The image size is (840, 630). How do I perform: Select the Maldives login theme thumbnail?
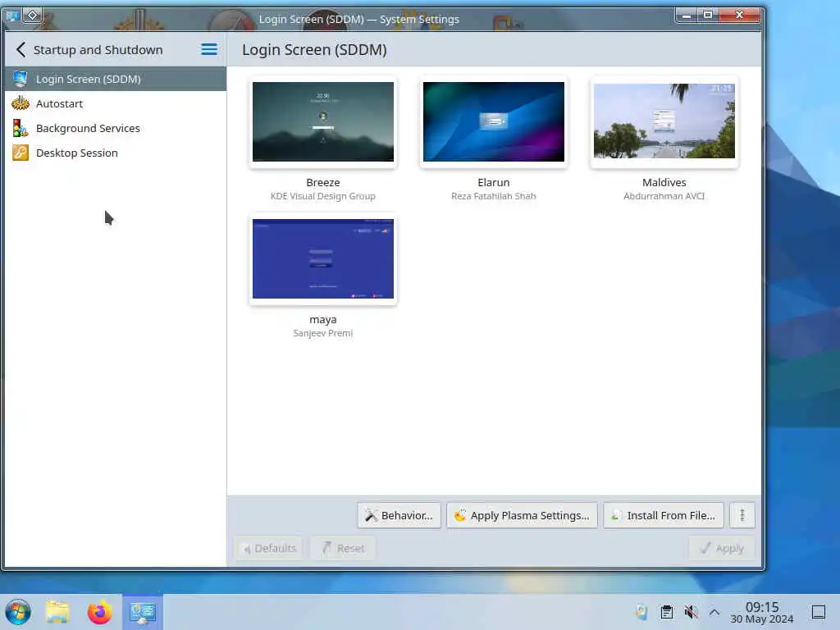point(664,121)
